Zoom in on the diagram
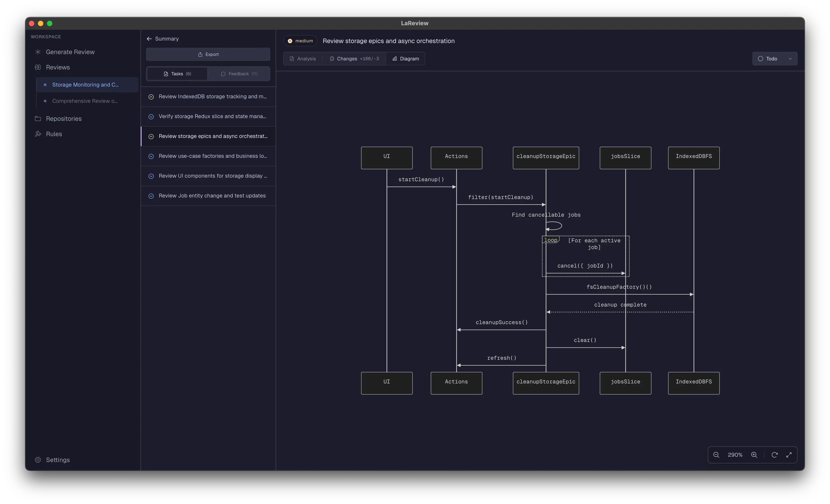Screen dimensions: 830x504 pos(754,455)
